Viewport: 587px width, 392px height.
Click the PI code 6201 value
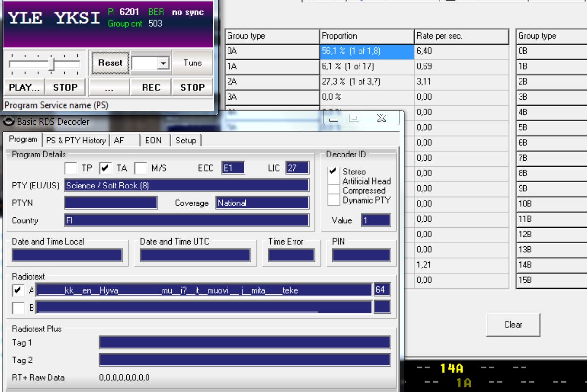[x=130, y=13]
